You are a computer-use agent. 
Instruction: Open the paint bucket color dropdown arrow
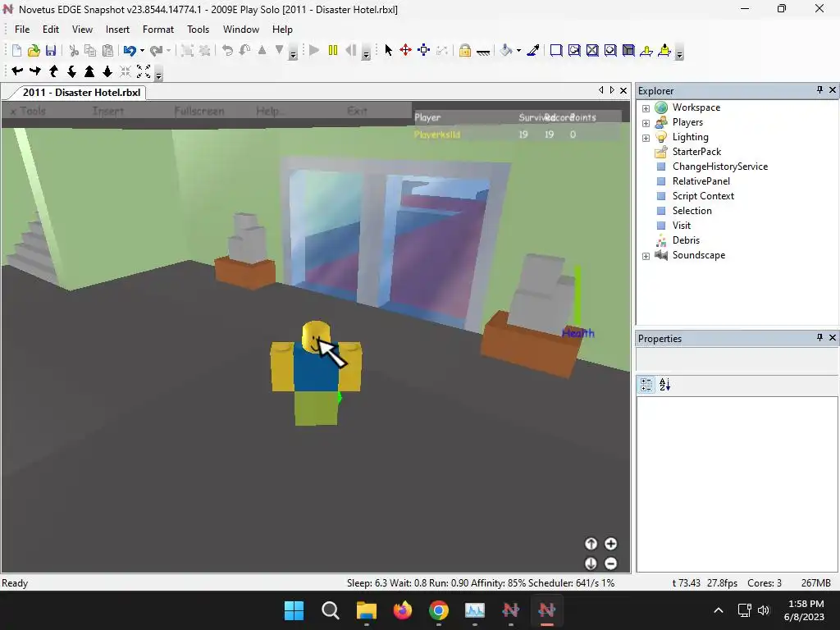click(x=518, y=51)
